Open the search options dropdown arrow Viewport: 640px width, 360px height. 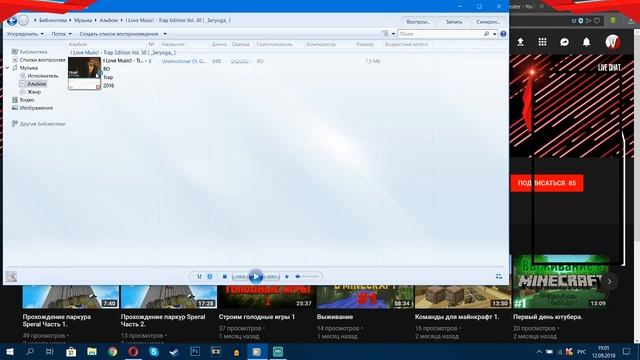(x=494, y=34)
